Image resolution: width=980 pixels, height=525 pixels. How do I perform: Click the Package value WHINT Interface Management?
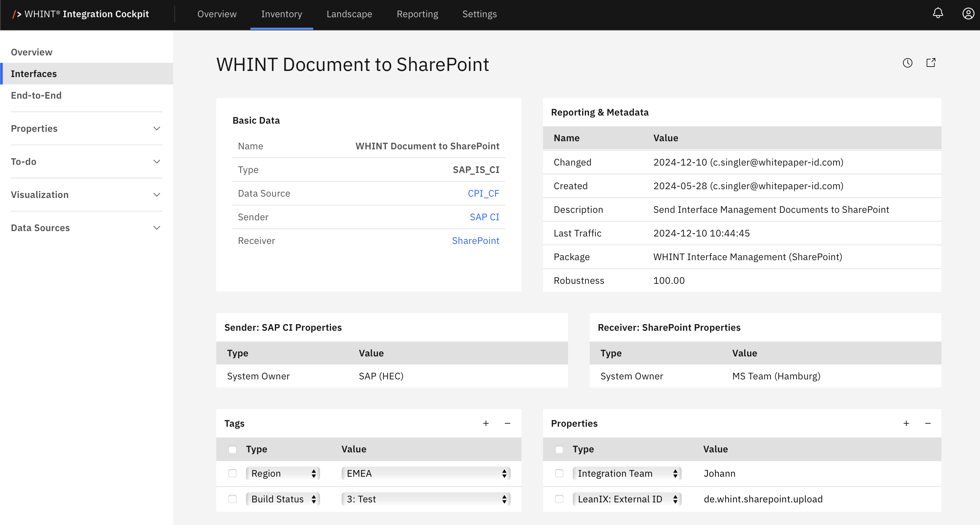748,257
